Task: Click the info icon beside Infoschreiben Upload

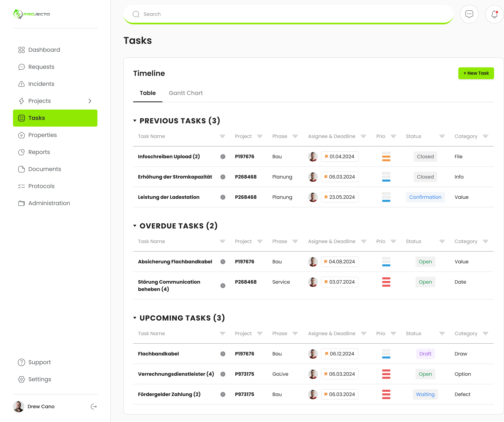Action: (x=223, y=156)
